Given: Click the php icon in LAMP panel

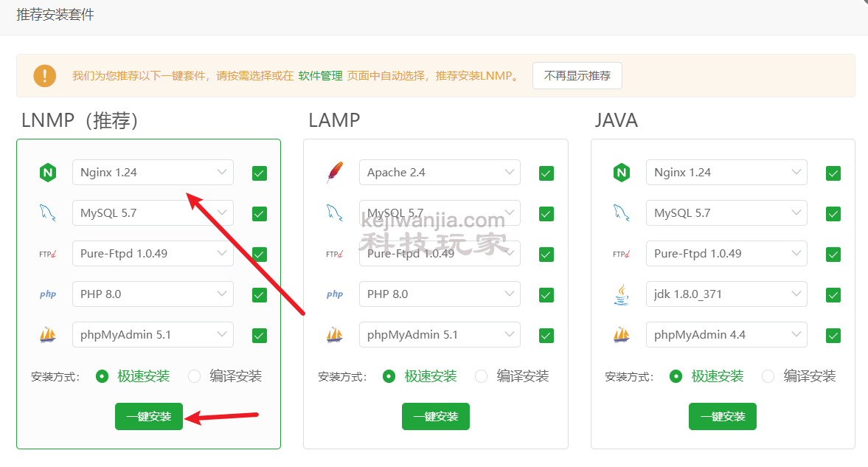Looking at the screenshot, I should point(334,294).
